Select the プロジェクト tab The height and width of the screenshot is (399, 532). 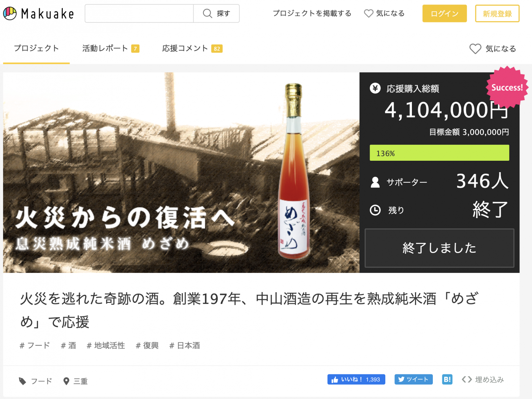click(36, 48)
